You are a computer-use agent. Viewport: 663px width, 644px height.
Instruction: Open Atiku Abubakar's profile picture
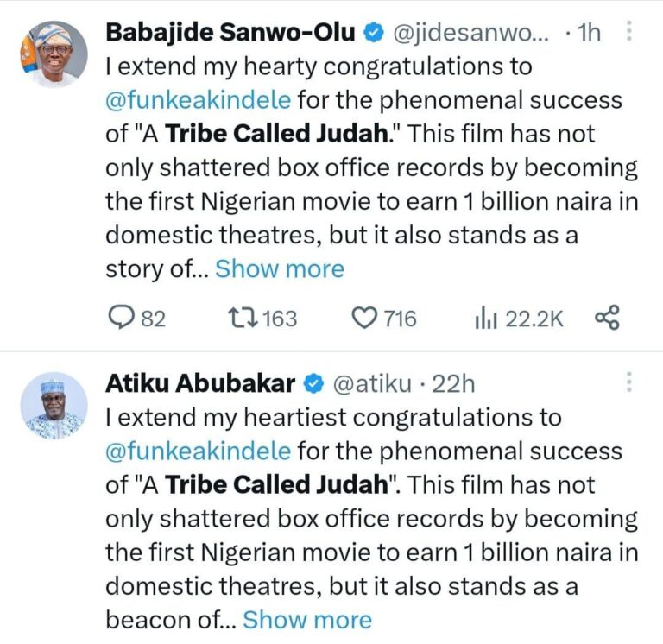click(54, 406)
